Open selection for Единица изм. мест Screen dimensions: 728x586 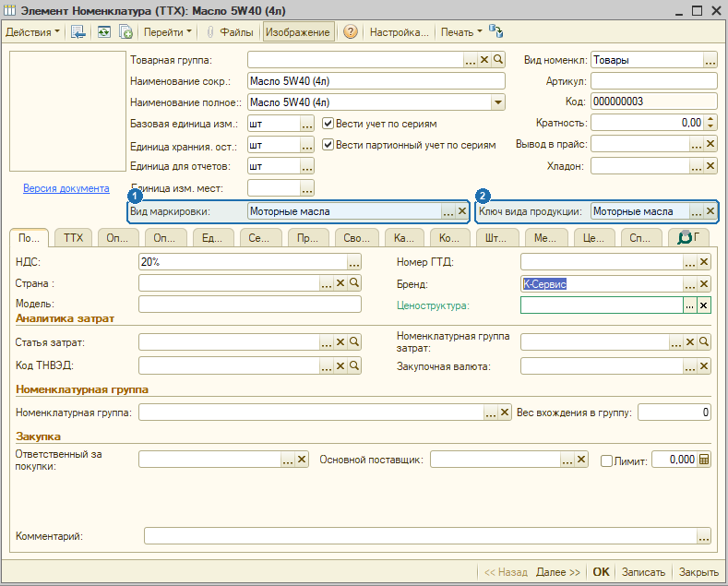(x=307, y=188)
